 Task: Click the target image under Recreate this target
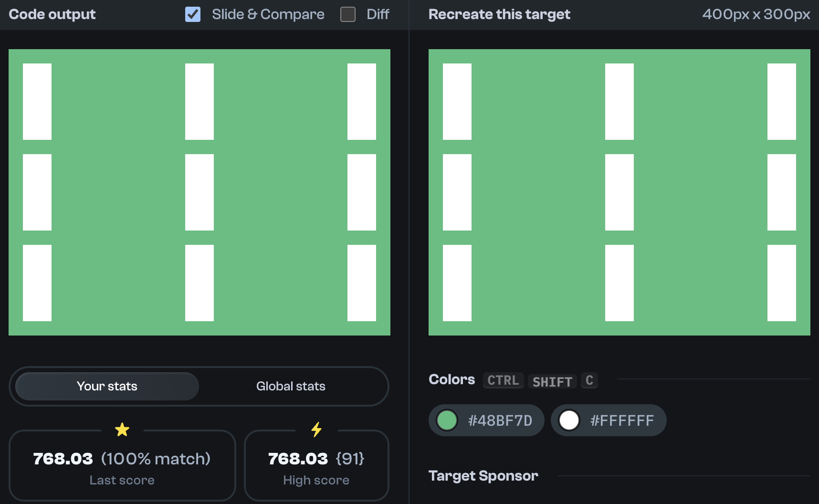click(x=619, y=192)
